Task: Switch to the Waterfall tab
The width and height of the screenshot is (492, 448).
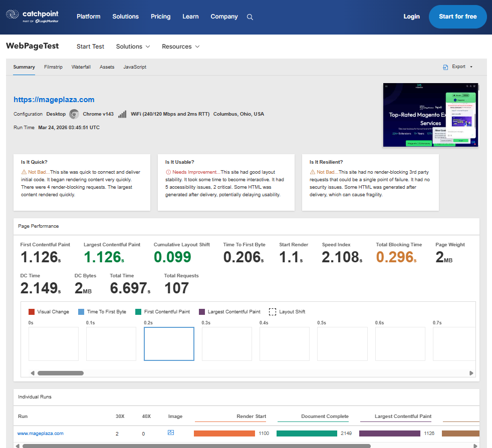Action: [x=81, y=67]
